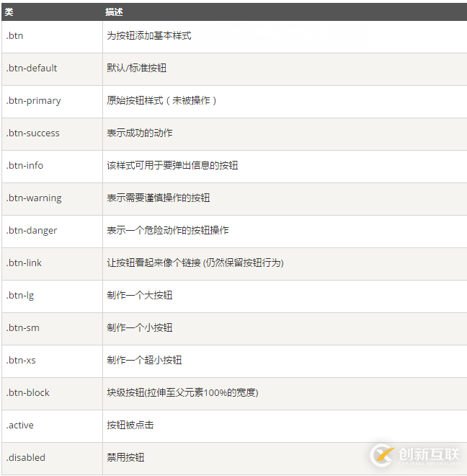The width and height of the screenshot is (467, 476).
Task: Click description '表示一个危险动作的按钮操作'
Action: (168, 230)
